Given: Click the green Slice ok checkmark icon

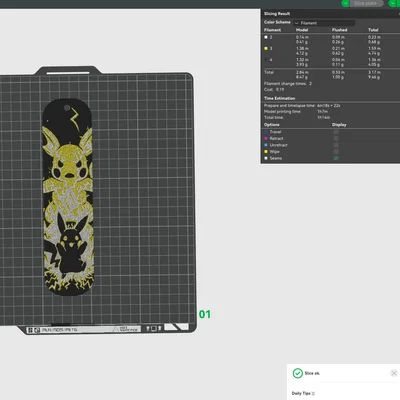Looking at the screenshot, I should tap(298, 373).
